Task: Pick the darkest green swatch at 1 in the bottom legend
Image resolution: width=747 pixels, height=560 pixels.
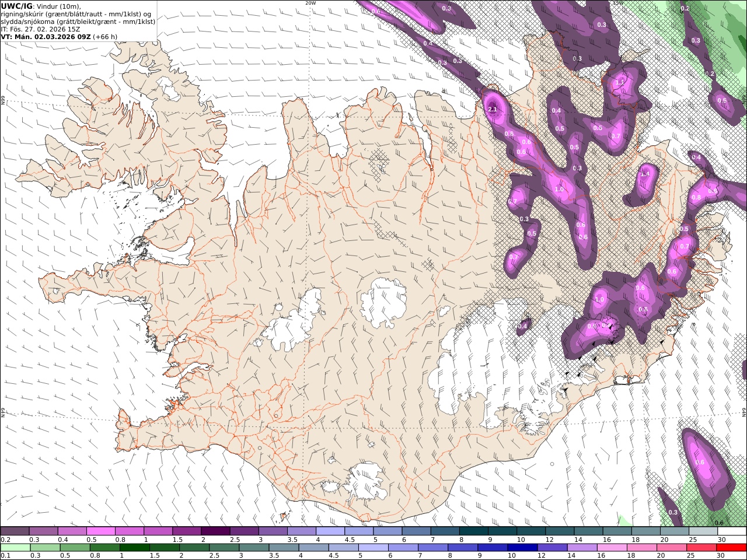Action: (135, 548)
